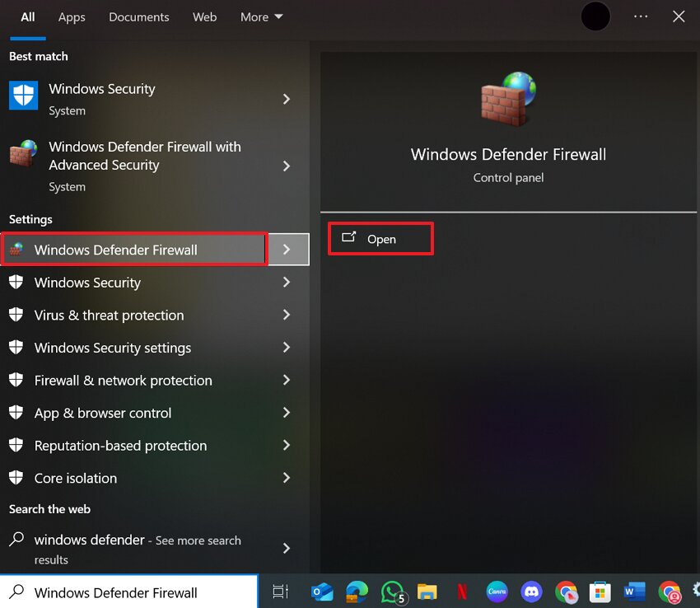This screenshot has height=608, width=700.
Task: Switch to the Apps search filter
Action: (72, 16)
